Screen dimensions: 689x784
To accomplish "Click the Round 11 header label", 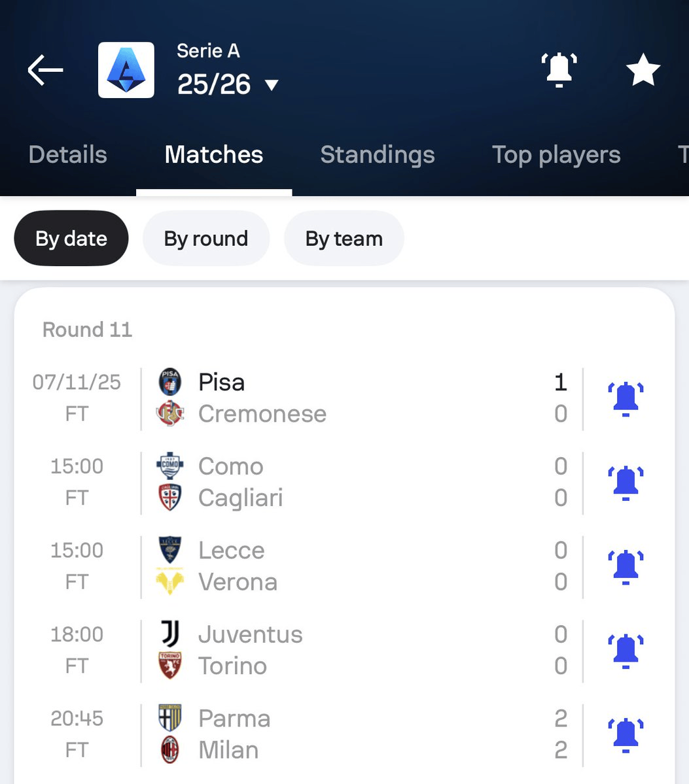I will (x=88, y=330).
